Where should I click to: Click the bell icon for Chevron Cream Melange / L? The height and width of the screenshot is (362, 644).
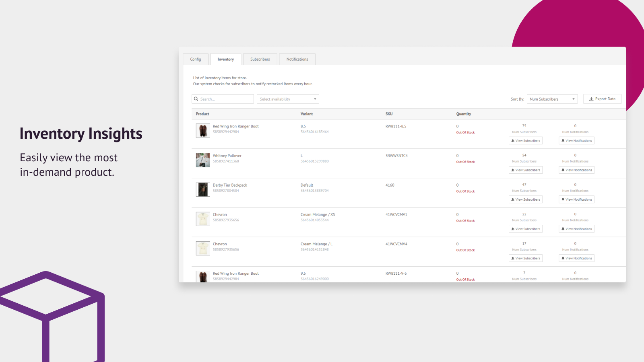(x=563, y=258)
